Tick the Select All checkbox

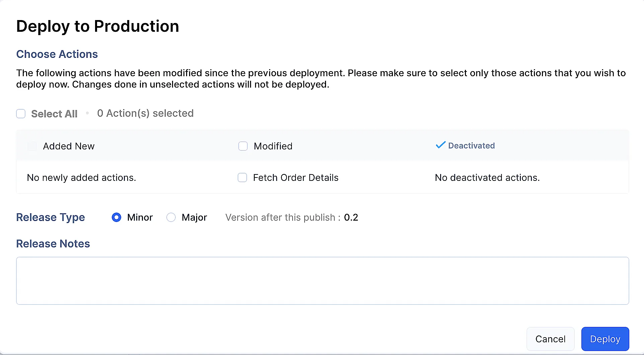[21, 114]
